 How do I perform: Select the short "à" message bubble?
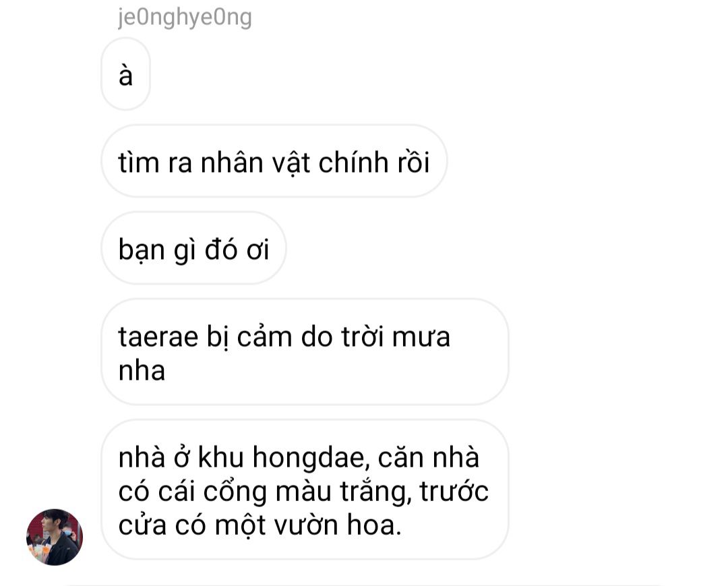click(x=126, y=74)
